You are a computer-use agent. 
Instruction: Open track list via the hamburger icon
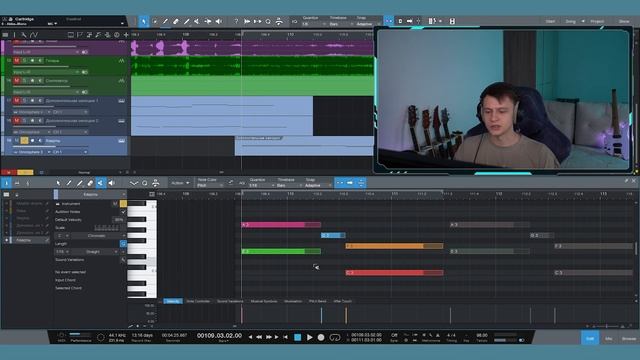coord(5,35)
